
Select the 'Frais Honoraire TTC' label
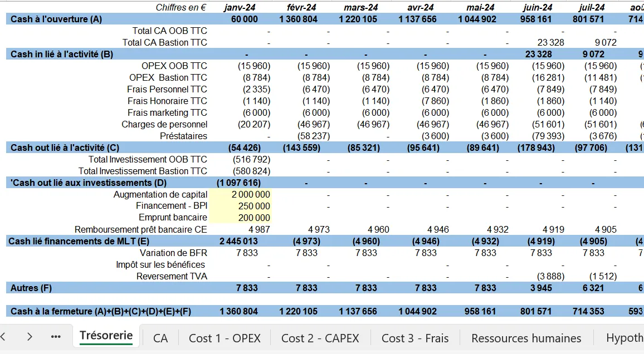click(167, 101)
